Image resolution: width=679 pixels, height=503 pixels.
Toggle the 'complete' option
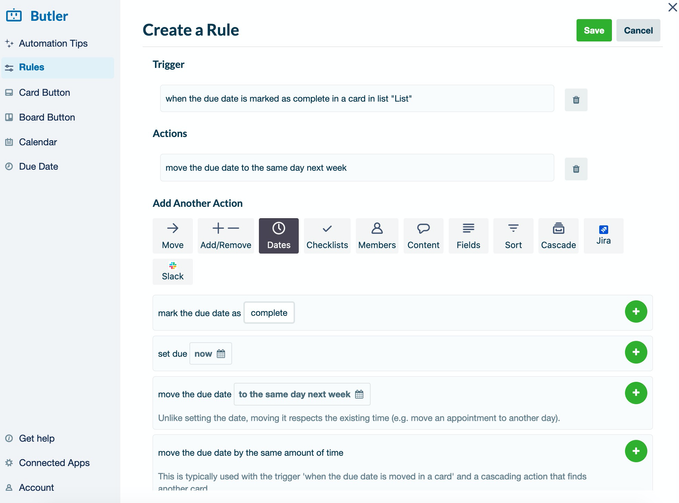click(x=269, y=313)
